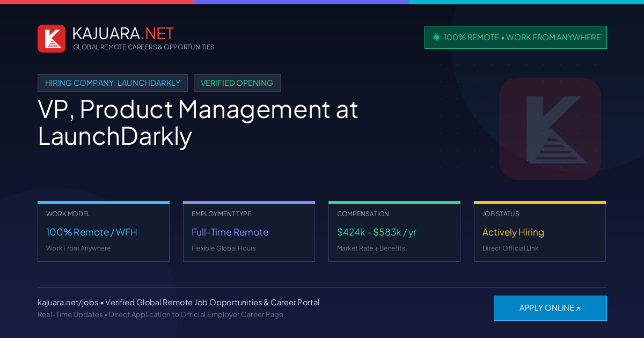Open the Compensation card
Viewport: 644px width, 338px height.
(x=394, y=232)
